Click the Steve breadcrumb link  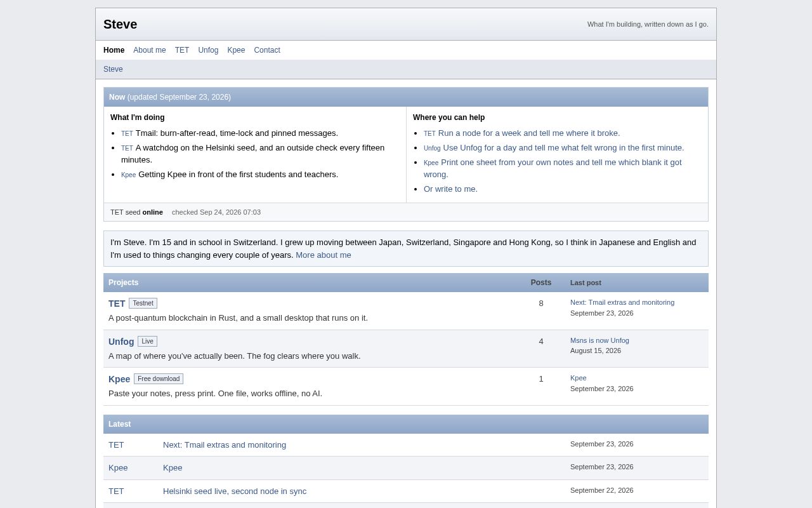click(x=113, y=69)
